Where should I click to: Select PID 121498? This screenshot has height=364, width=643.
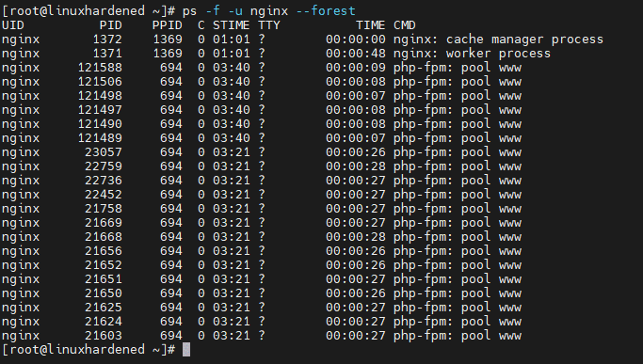100,96
